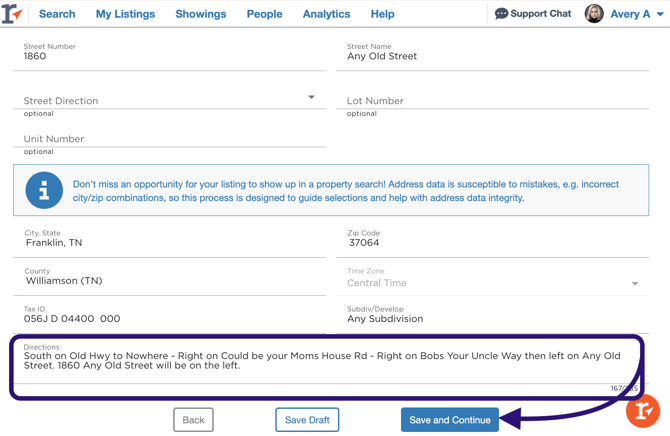
Task: Click the orange floating help launcher icon
Action: (643, 410)
